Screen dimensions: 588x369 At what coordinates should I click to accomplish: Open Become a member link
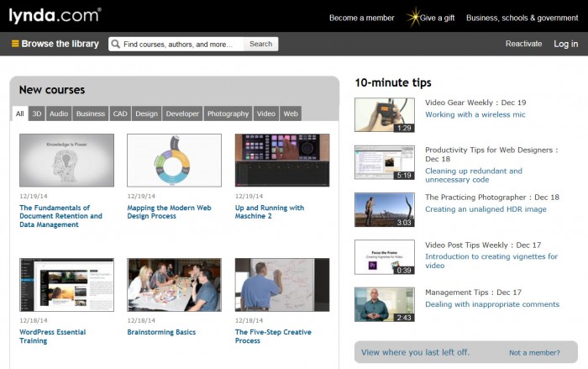(361, 18)
